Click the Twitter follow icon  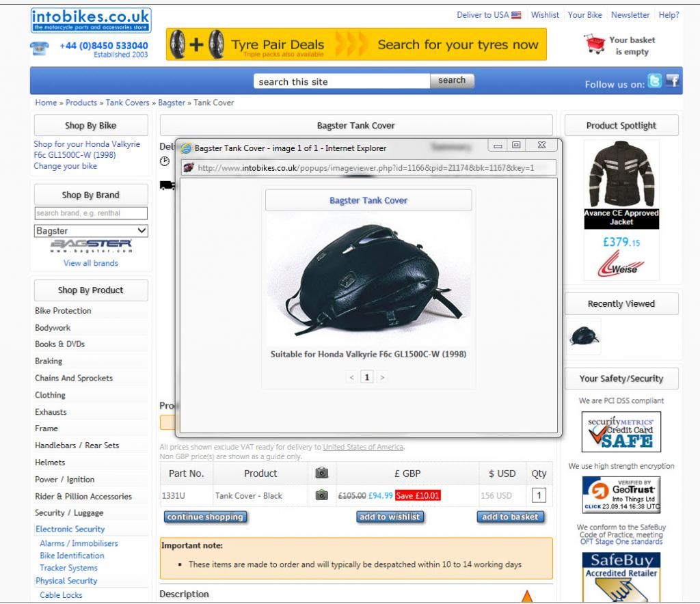[x=654, y=81]
